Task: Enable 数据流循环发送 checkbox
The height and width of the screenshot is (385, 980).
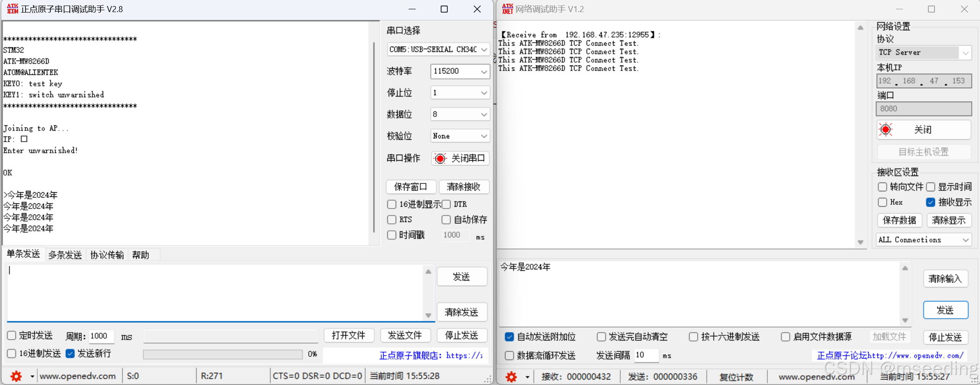Action: tap(510, 356)
